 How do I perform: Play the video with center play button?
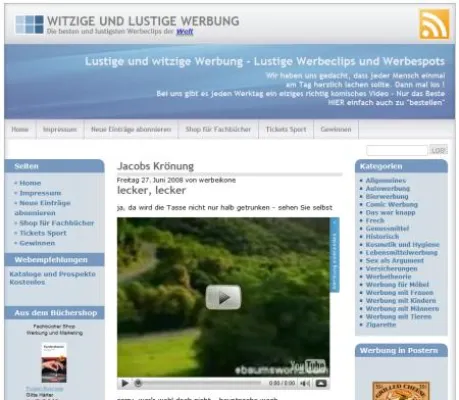[x=223, y=297]
